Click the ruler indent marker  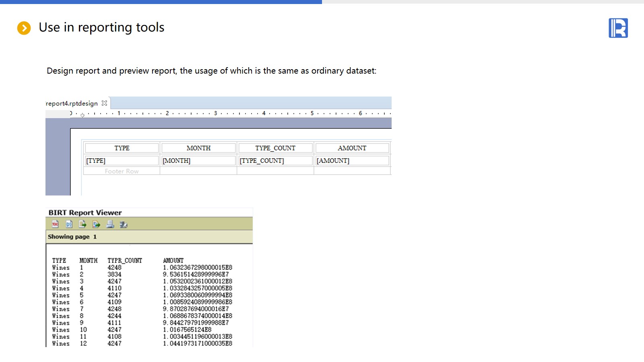(x=83, y=115)
